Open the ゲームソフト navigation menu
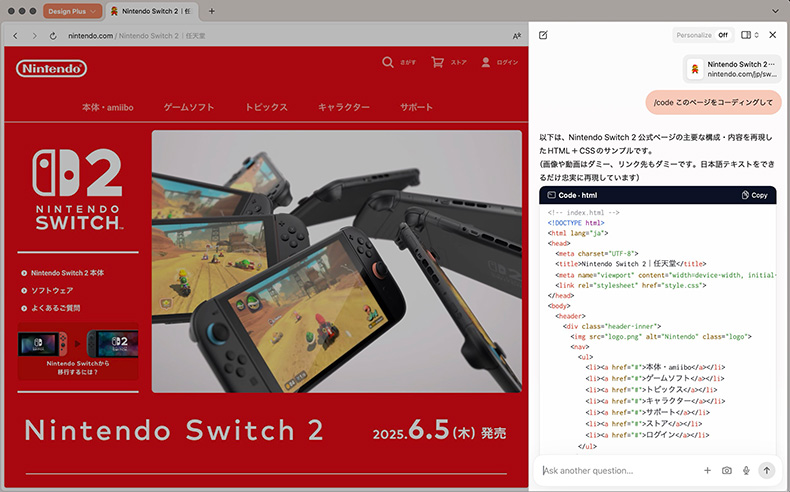This screenshot has width=790, height=492. point(189,107)
